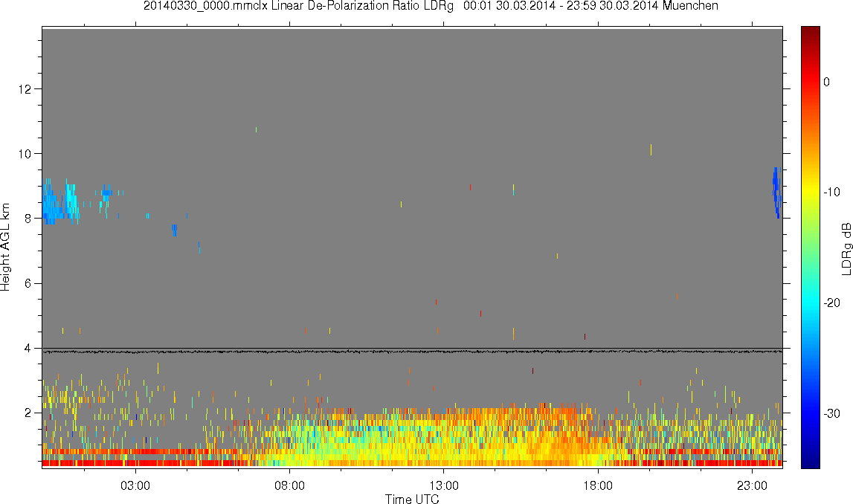This screenshot has height=504, width=853.
Task: Click the 'Height AGL km' axis title
Action: pyautogui.click(x=5, y=248)
